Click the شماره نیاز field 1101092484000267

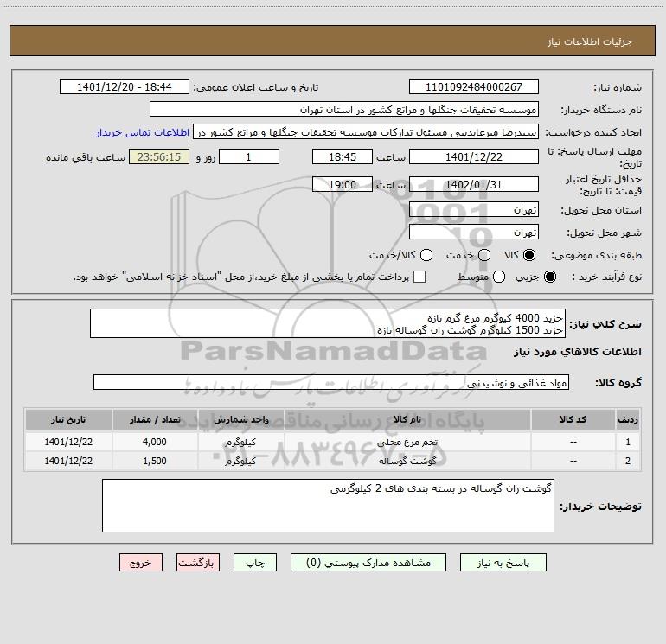(x=474, y=86)
